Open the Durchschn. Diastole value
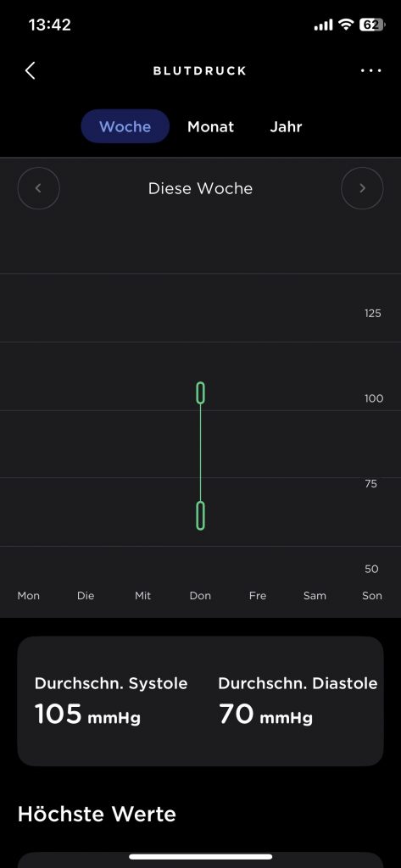Viewport: 401px width, 868px height. pos(265,714)
